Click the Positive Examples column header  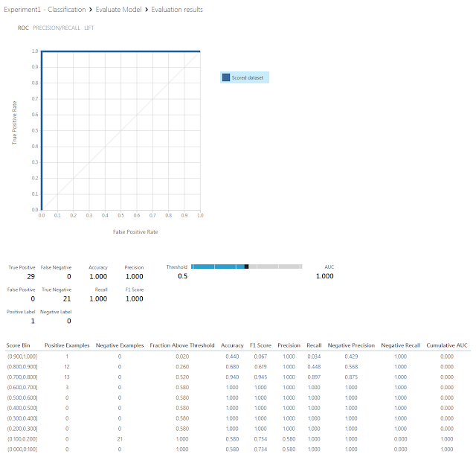[x=67, y=345]
